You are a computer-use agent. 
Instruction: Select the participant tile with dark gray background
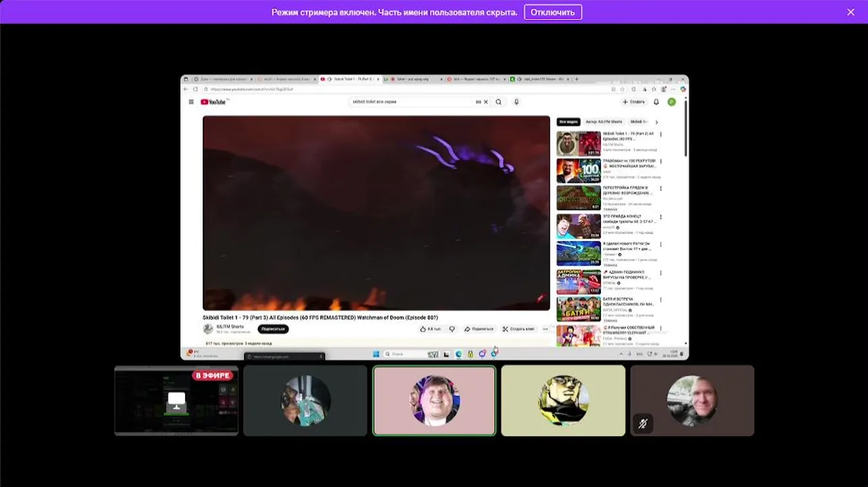(x=306, y=400)
